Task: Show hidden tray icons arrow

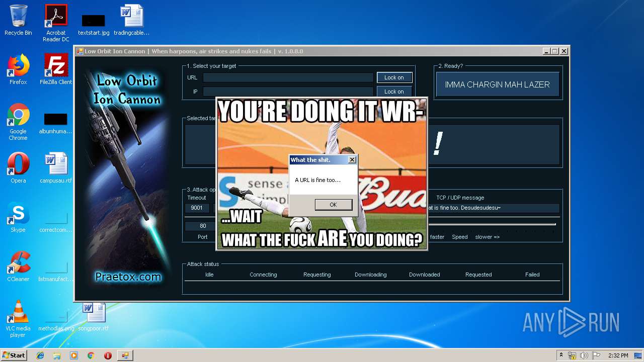Action: (x=561, y=355)
